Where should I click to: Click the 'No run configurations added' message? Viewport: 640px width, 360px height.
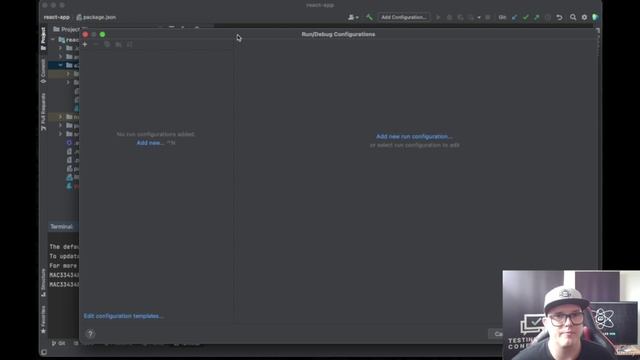click(x=156, y=134)
